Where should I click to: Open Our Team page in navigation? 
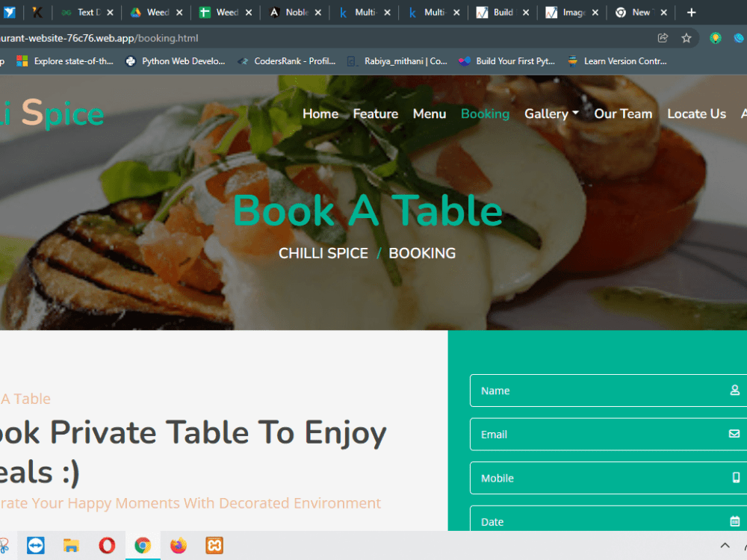coord(623,113)
